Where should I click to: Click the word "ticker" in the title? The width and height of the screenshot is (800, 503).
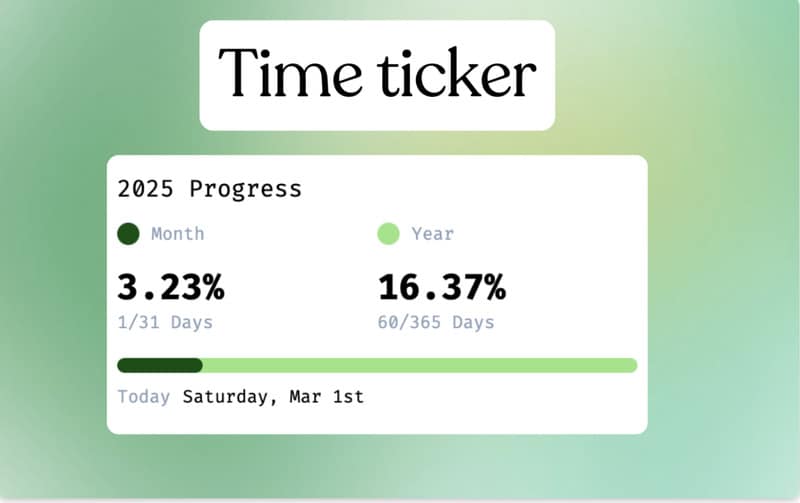[x=456, y=74]
